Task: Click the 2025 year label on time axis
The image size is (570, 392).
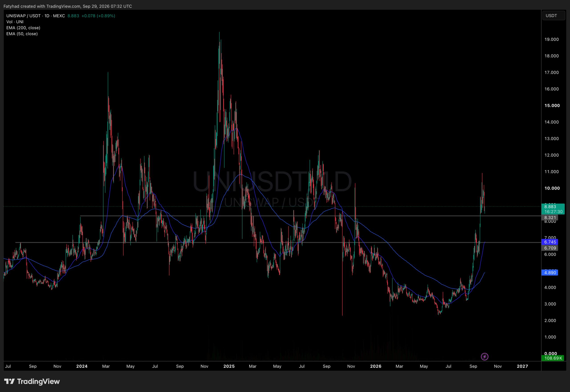Action: click(229, 366)
